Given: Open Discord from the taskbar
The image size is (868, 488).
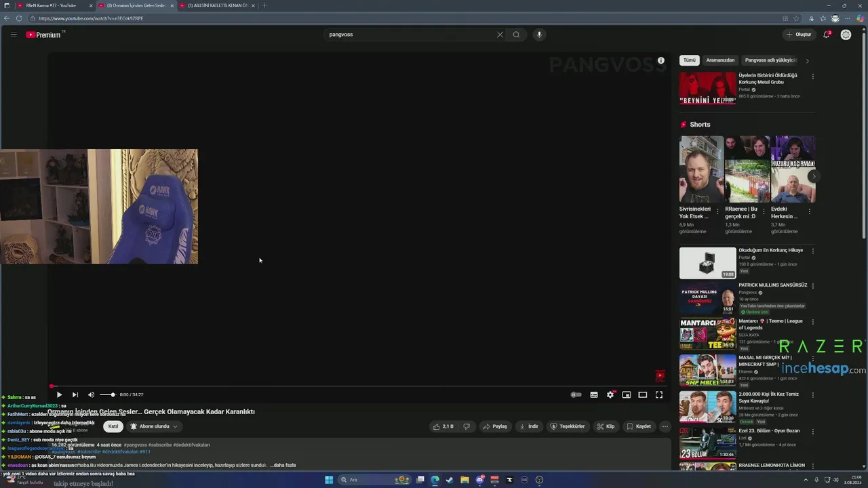Looking at the screenshot, I should (x=479, y=480).
